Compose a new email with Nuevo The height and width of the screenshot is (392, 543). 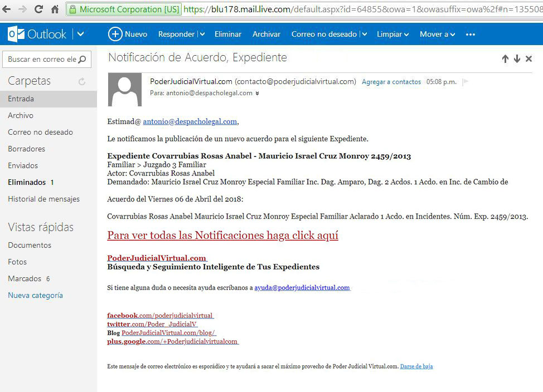[128, 34]
